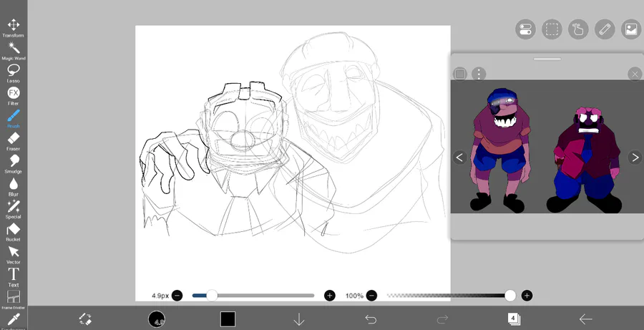Show previous reference image

[x=459, y=157]
